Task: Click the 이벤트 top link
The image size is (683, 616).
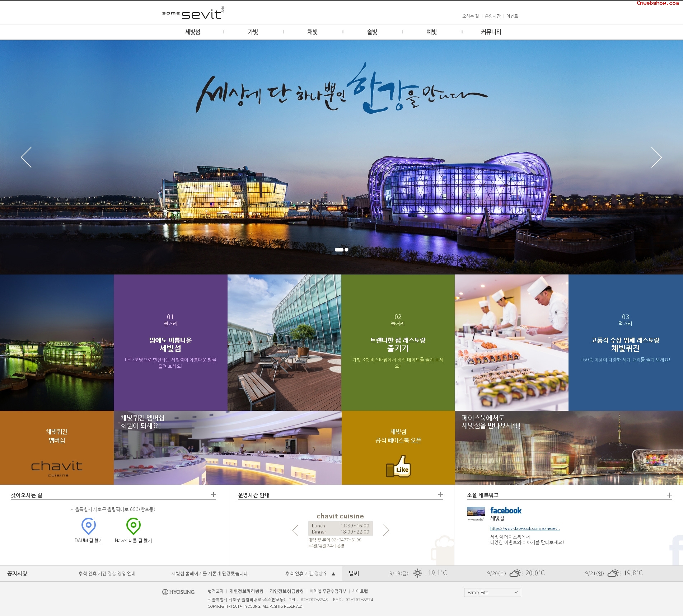Action: coord(512,16)
